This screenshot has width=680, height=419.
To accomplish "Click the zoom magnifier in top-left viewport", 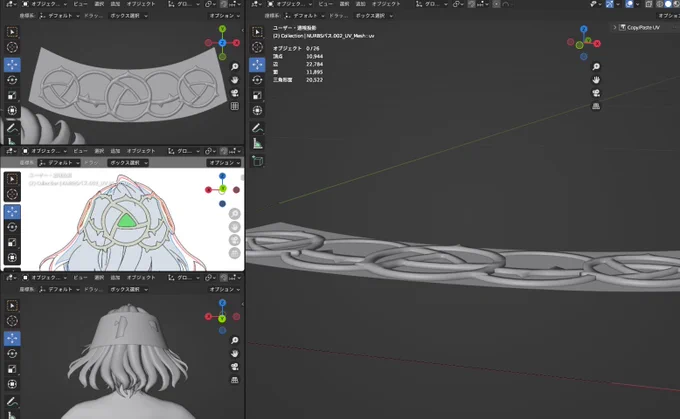I will coord(235,66).
